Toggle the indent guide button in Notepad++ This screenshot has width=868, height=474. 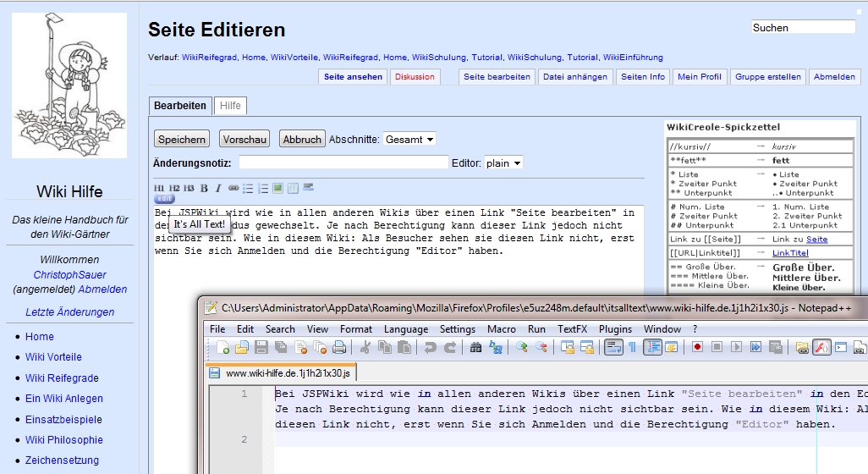[652, 347]
